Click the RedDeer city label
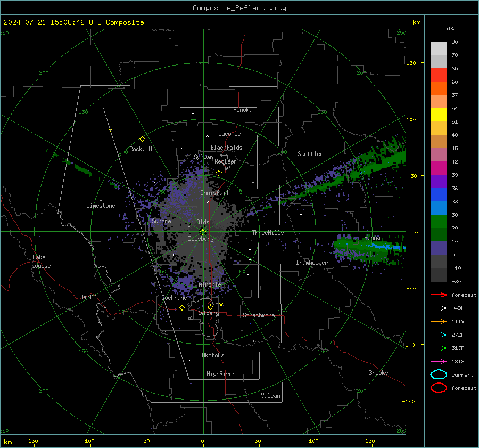Viewport: 479px width, 448px height. pos(226,161)
